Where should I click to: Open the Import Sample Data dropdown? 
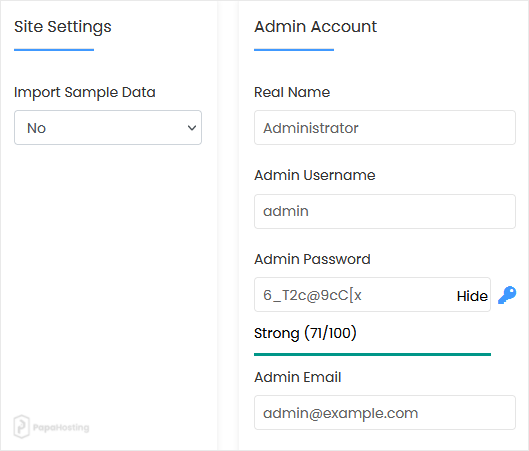click(108, 128)
